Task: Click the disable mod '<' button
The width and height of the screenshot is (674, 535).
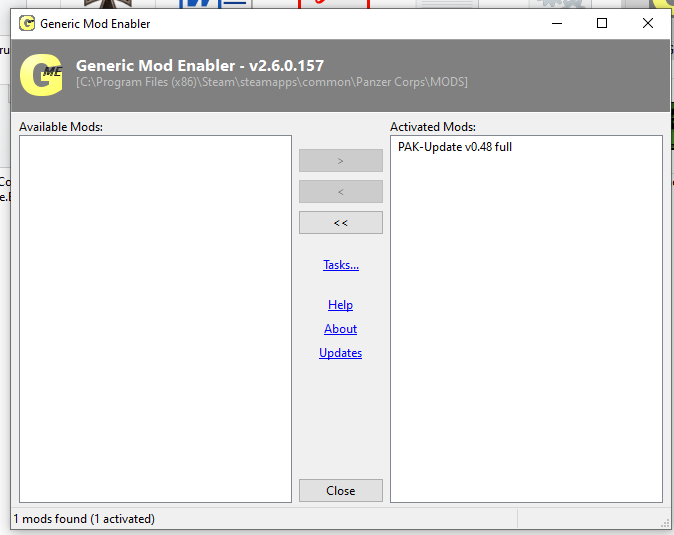Action: coord(340,192)
